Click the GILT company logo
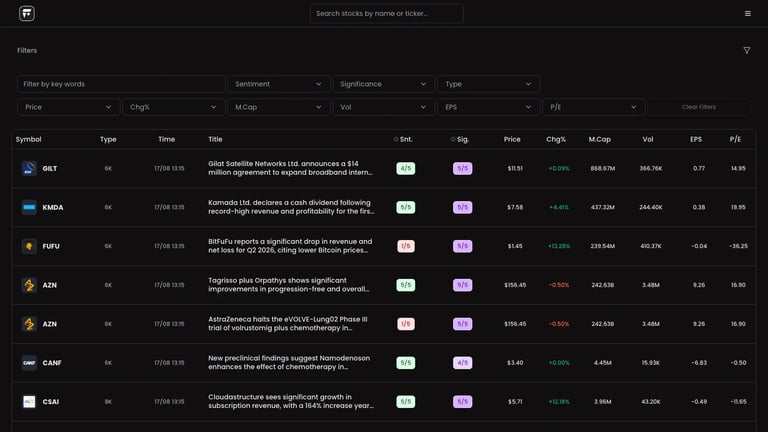This screenshot has width=768, height=432. pyautogui.click(x=29, y=168)
